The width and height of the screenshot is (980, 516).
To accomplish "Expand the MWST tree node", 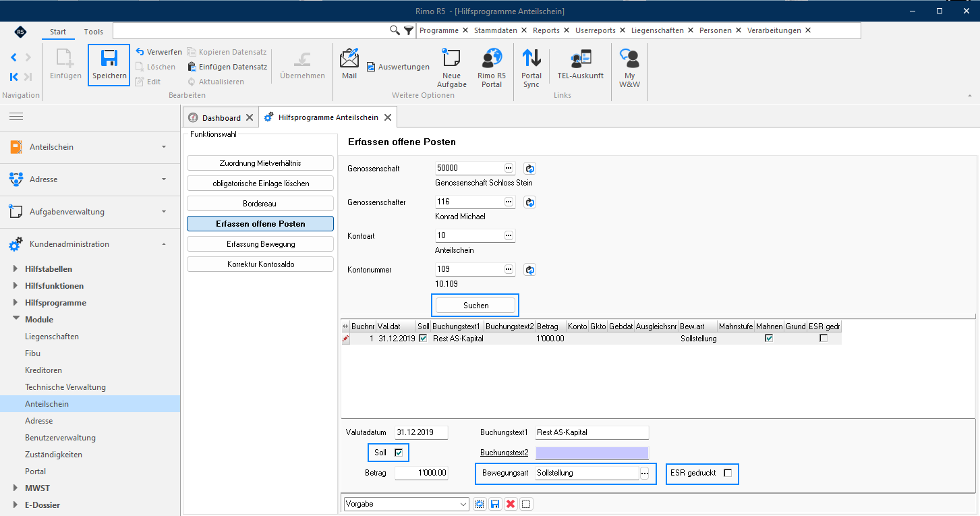I will click(16, 488).
